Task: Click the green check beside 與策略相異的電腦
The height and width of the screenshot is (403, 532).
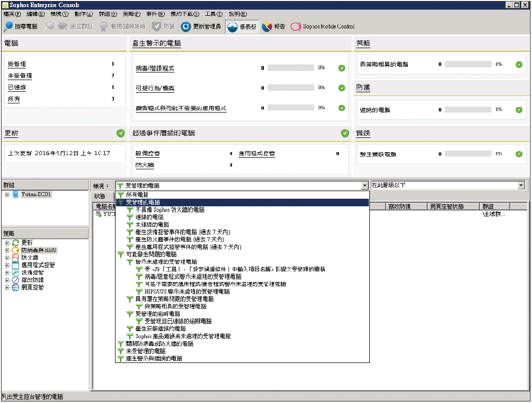Action: [519, 64]
